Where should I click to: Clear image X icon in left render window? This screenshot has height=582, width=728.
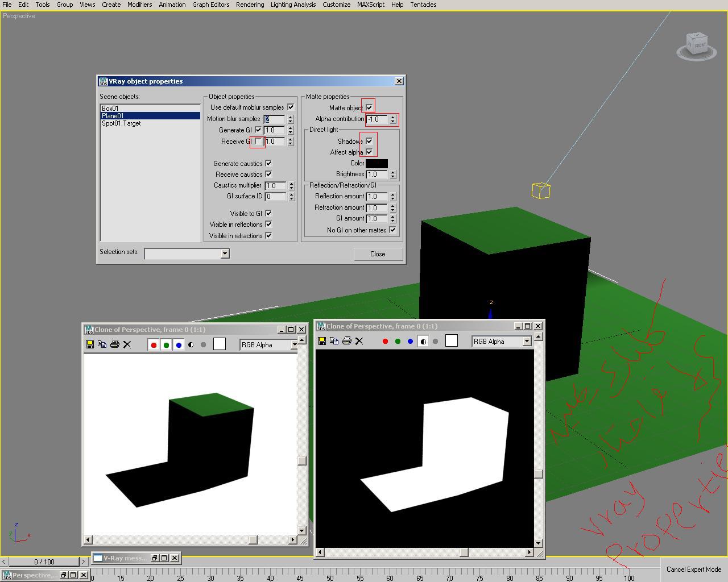click(127, 344)
